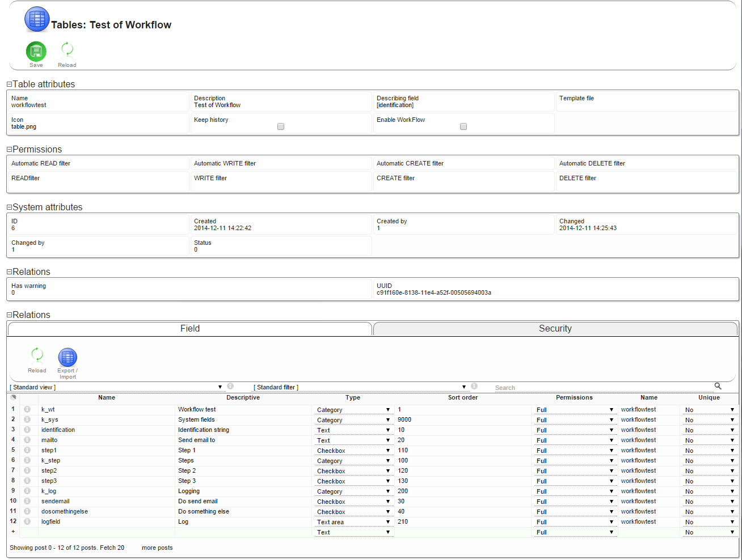Collapse the Permissions section

click(x=9, y=150)
